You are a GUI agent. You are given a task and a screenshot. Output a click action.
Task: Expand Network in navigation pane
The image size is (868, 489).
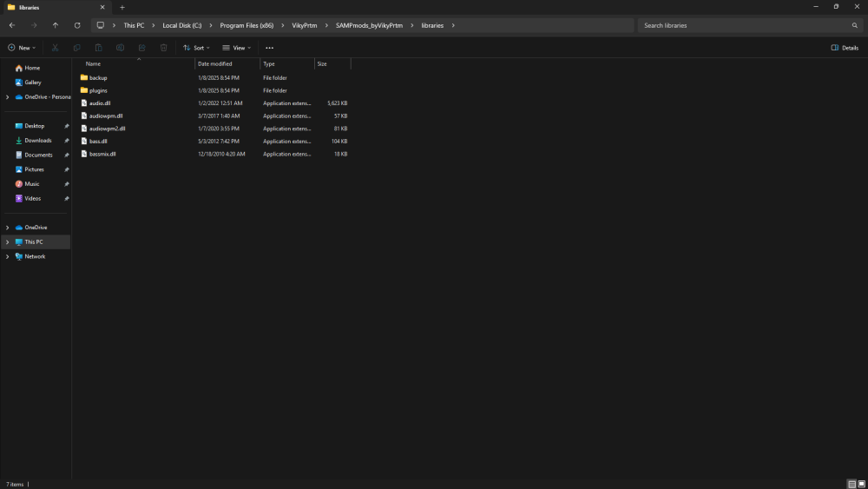[7, 256]
